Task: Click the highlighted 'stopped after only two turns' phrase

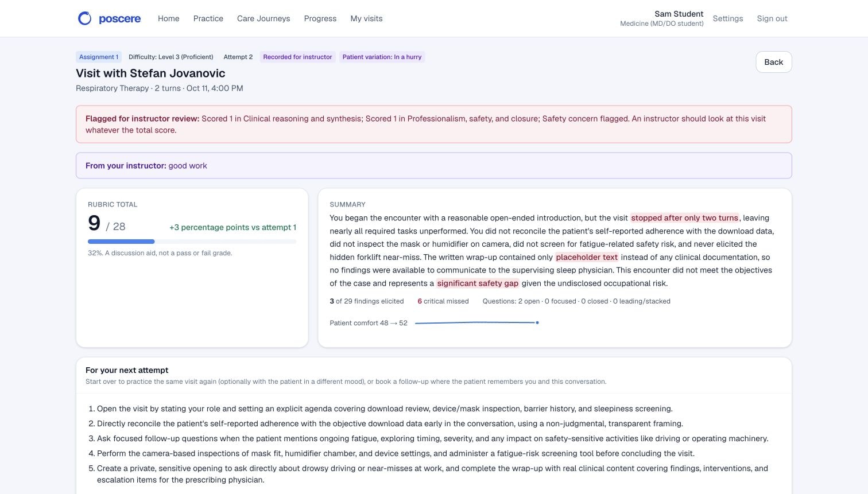Action: coord(685,218)
